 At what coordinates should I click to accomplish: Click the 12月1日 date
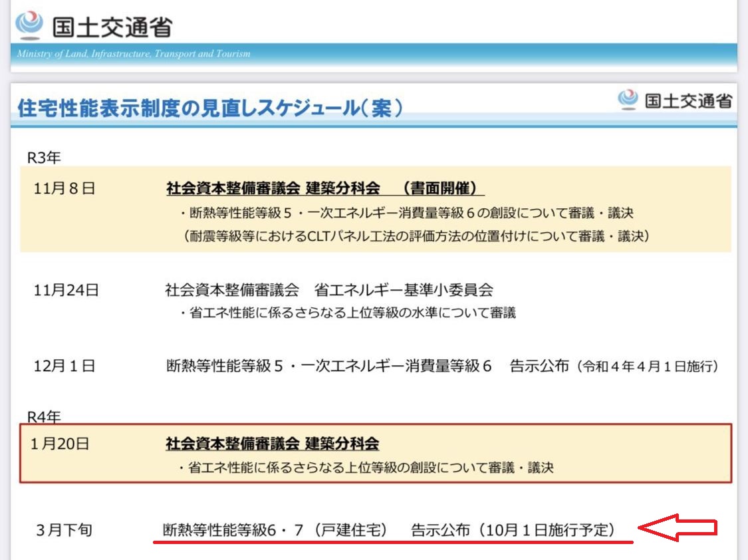point(64,366)
